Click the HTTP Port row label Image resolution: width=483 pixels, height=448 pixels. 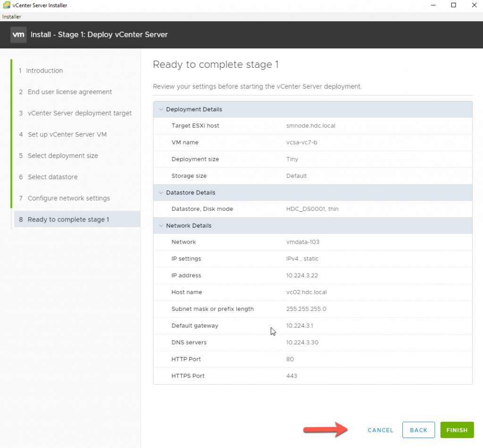(186, 359)
